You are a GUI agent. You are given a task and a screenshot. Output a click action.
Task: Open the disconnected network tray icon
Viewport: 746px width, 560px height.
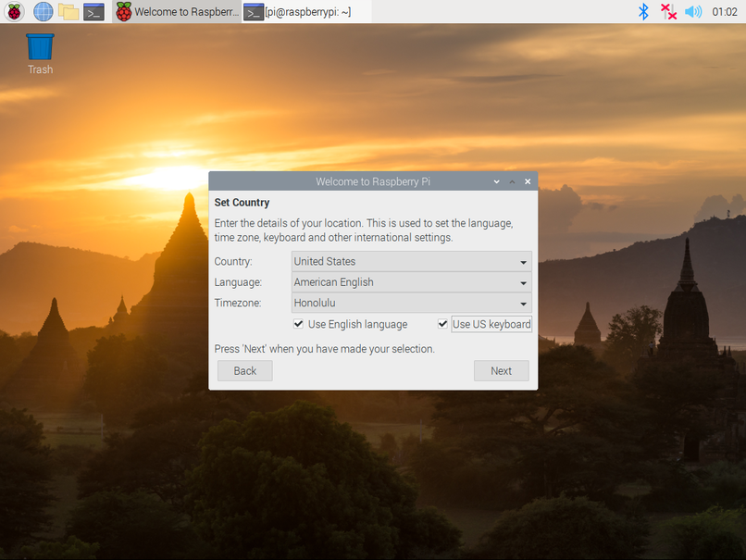[668, 11]
